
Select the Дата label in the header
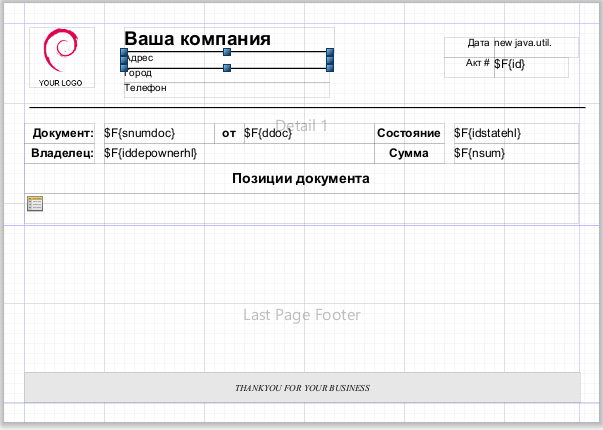pos(478,43)
